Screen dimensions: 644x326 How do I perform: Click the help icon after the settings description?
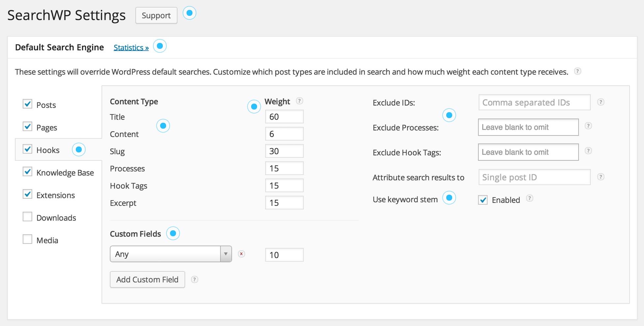[x=577, y=71]
